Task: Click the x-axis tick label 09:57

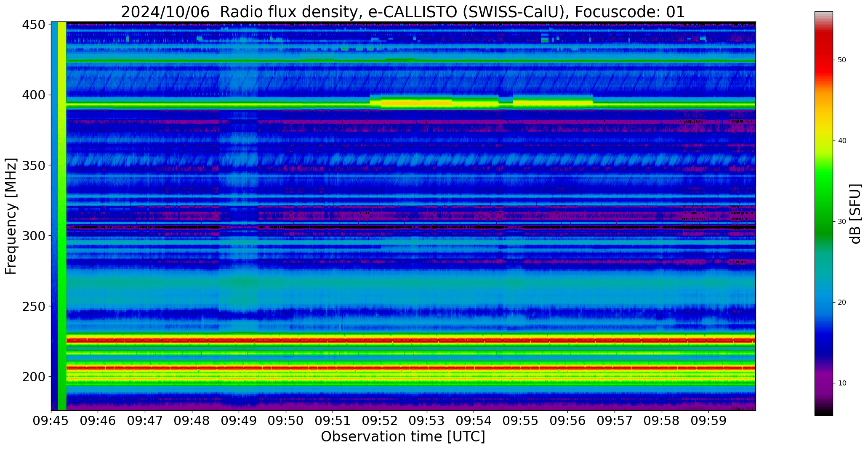Action: (615, 421)
